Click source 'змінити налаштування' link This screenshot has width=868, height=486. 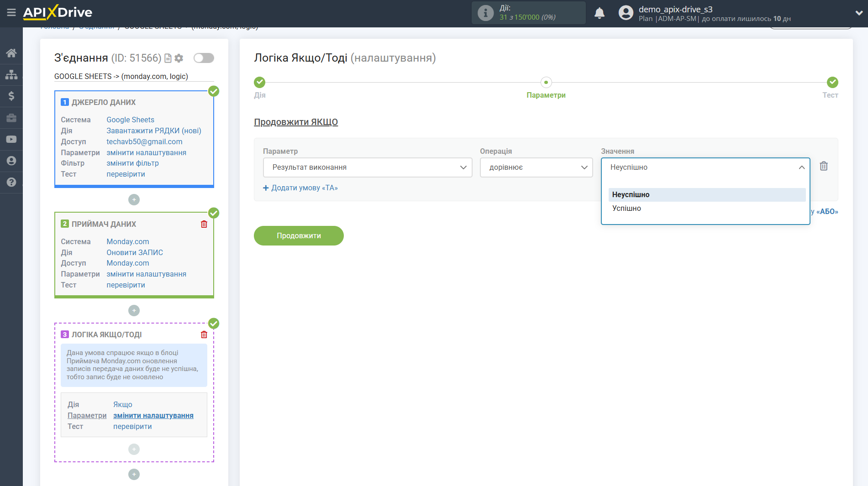pyautogui.click(x=147, y=153)
